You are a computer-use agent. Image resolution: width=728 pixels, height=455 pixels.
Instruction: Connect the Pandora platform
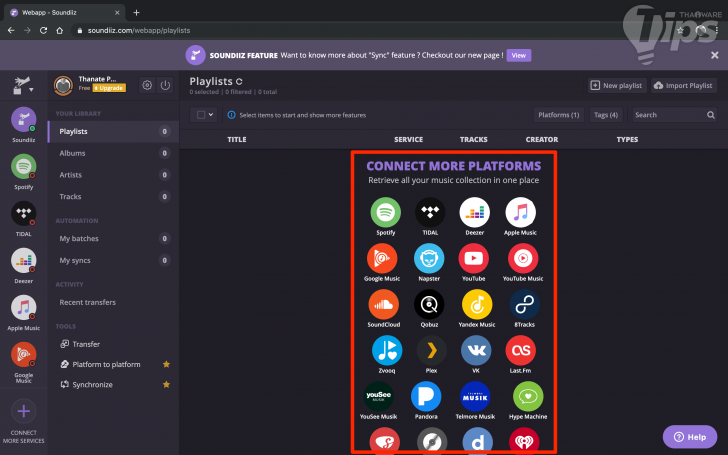tap(426, 396)
